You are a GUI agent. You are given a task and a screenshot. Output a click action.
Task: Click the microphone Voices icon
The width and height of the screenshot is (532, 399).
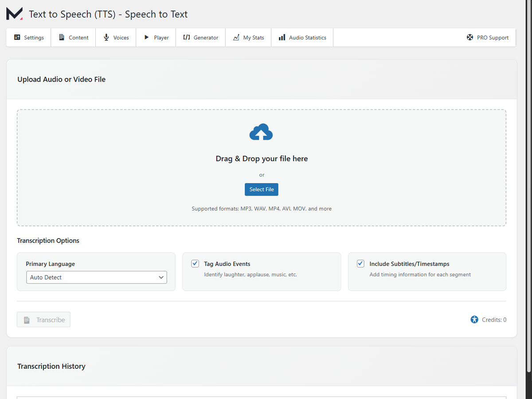(106, 37)
